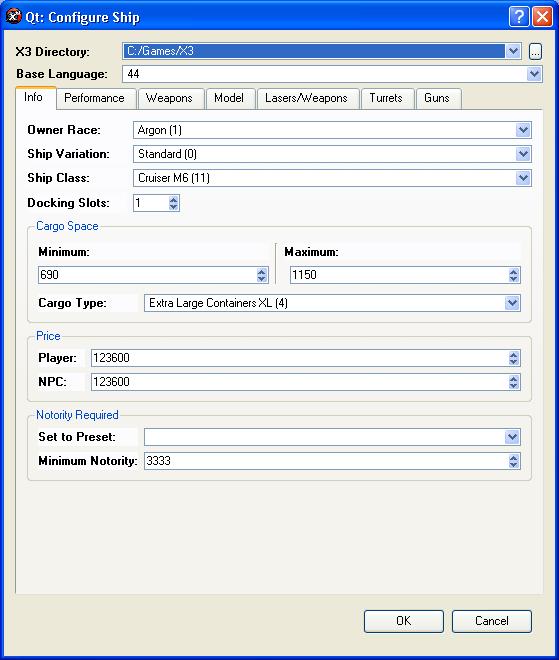The width and height of the screenshot is (559, 660).
Task: Increase Player price with up arrow
Action: [x=513, y=354]
